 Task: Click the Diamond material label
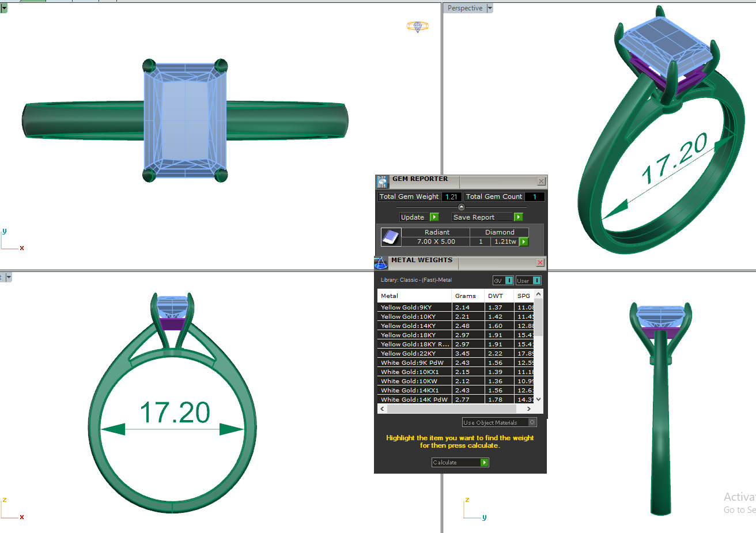(500, 232)
